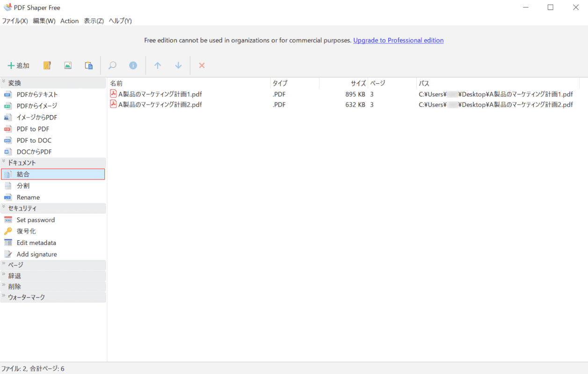Expand the 辞退 section

click(53, 276)
